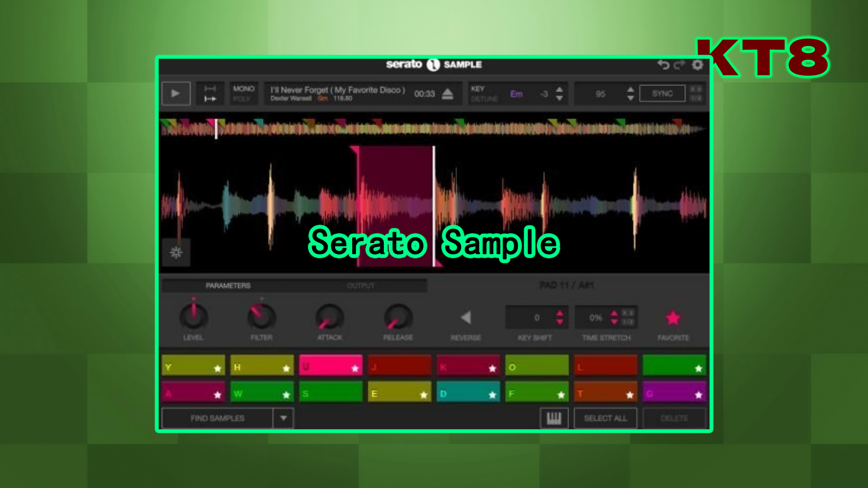Image resolution: width=868 pixels, height=488 pixels.
Task: Switch voice mode to POLY
Action: (x=242, y=99)
